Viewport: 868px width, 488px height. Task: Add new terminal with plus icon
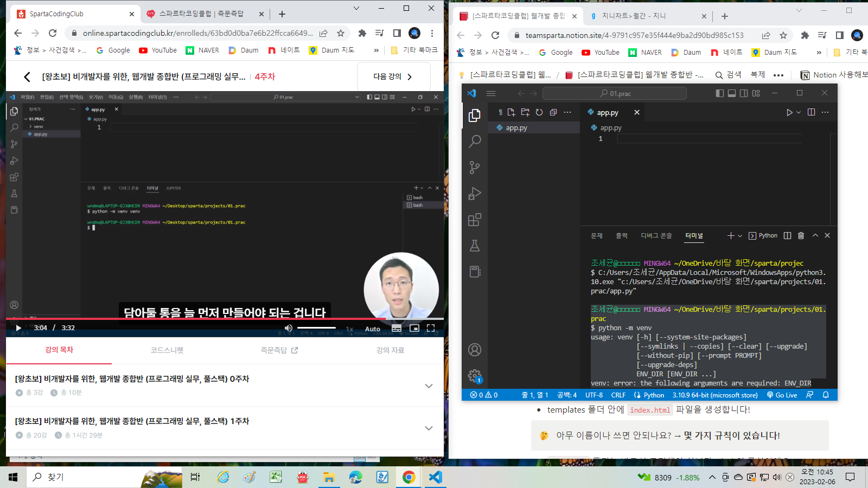point(731,235)
